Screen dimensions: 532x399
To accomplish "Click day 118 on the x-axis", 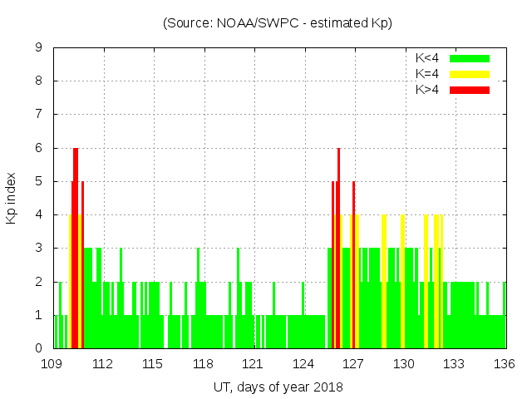I will 203,364.
